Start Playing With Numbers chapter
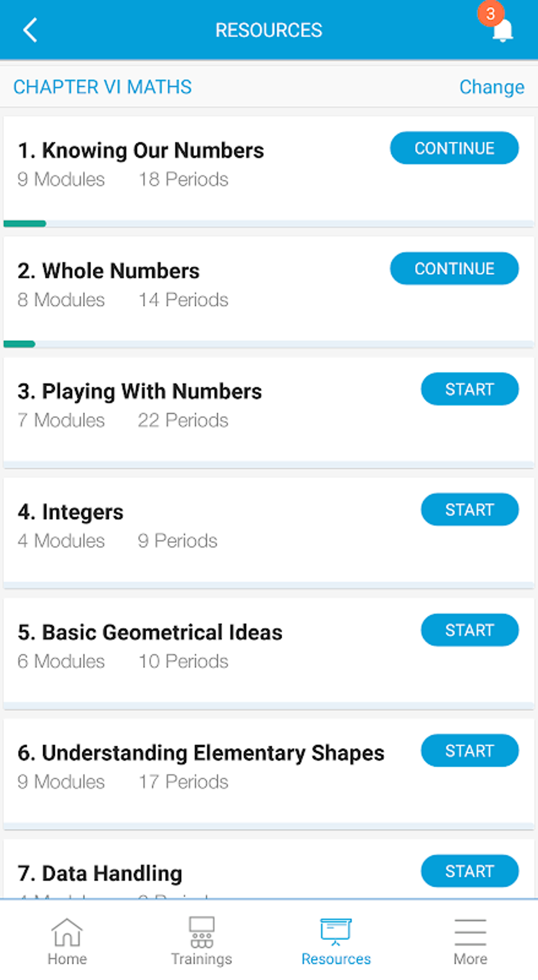This screenshot has width=538, height=980. (469, 389)
